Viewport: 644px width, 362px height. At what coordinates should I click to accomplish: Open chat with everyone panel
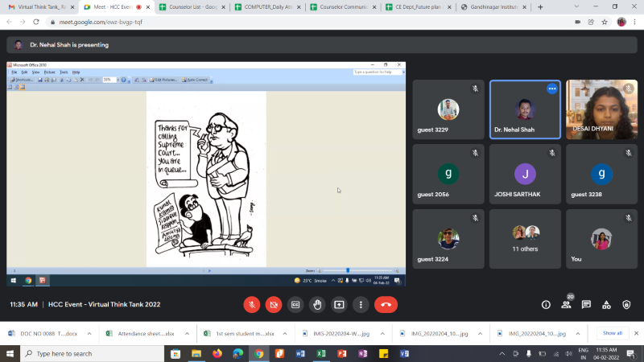pyautogui.click(x=586, y=305)
